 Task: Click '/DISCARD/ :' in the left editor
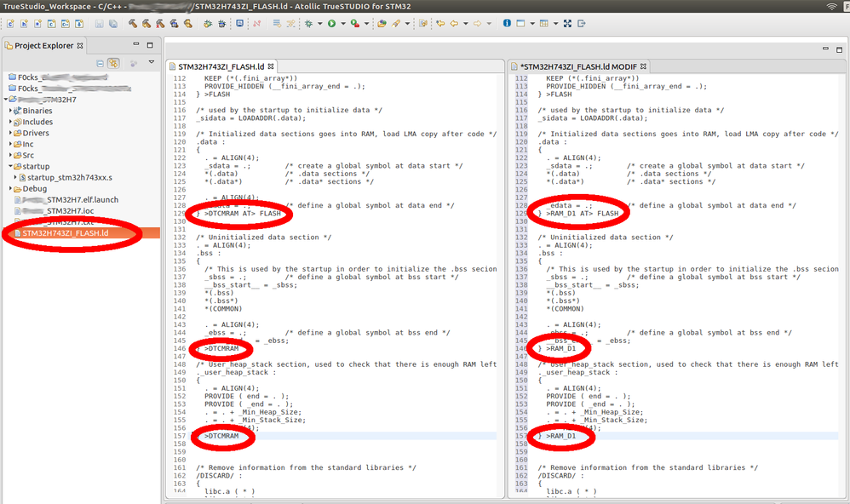(219, 475)
